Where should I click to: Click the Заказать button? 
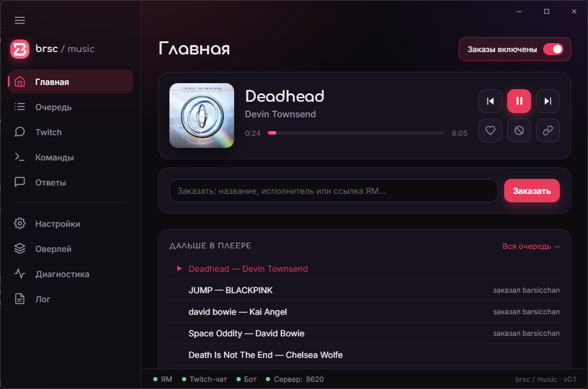tap(532, 191)
